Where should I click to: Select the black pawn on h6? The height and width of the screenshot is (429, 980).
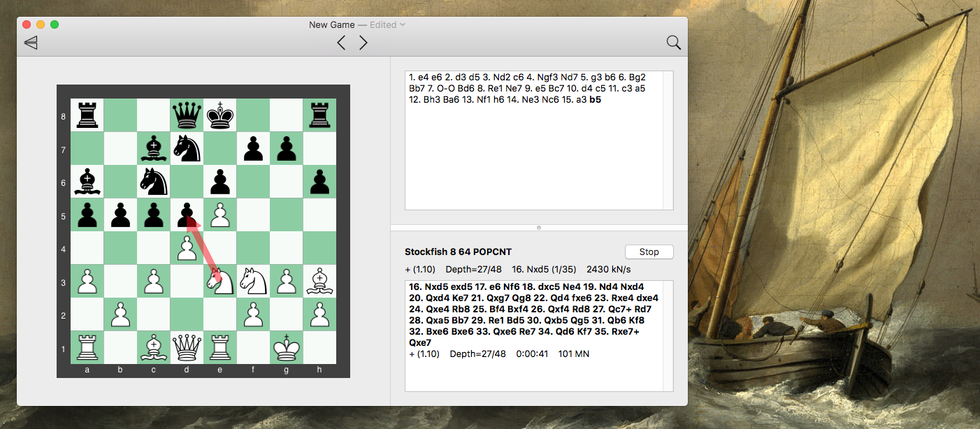[x=319, y=182]
